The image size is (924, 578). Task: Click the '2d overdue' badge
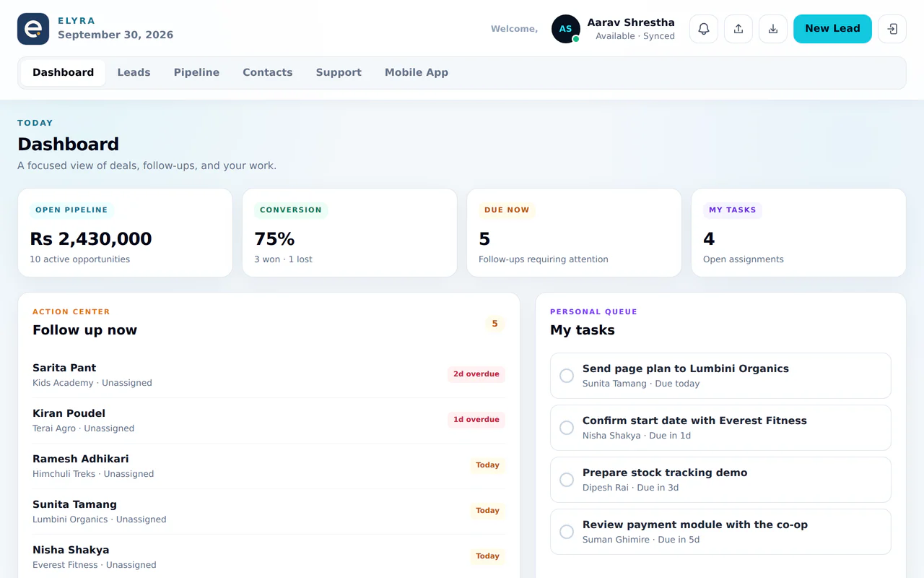click(x=476, y=374)
